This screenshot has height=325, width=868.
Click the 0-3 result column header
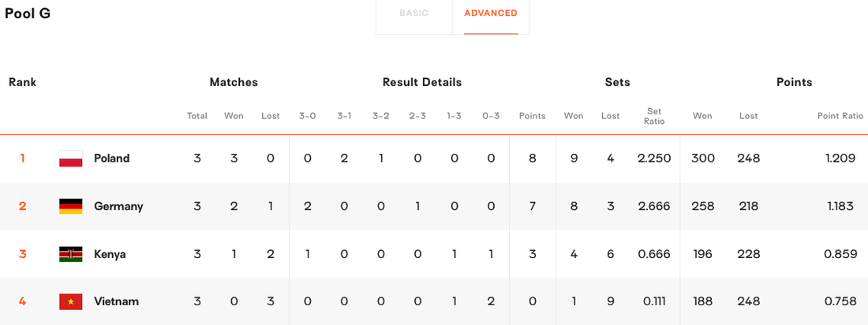point(491,116)
